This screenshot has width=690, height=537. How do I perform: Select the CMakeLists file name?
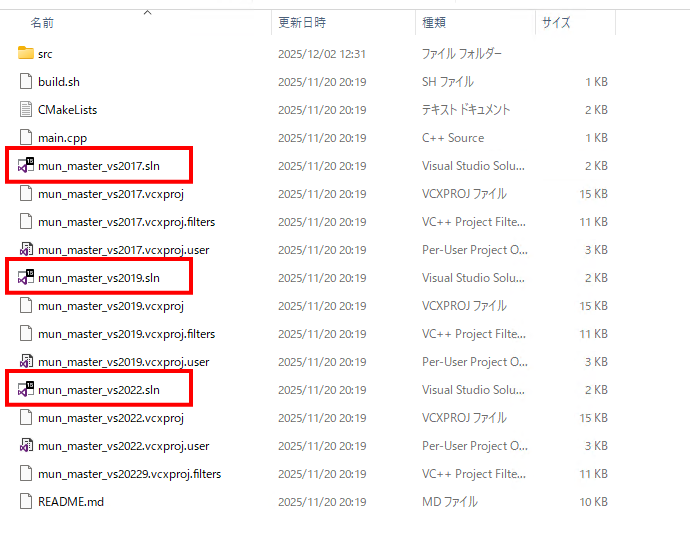[x=67, y=110]
